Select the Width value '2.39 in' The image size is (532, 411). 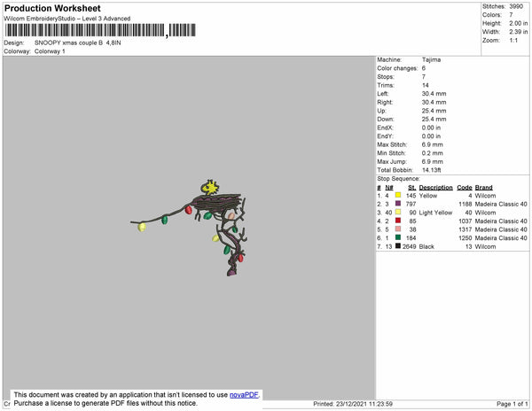coord(519,32)
